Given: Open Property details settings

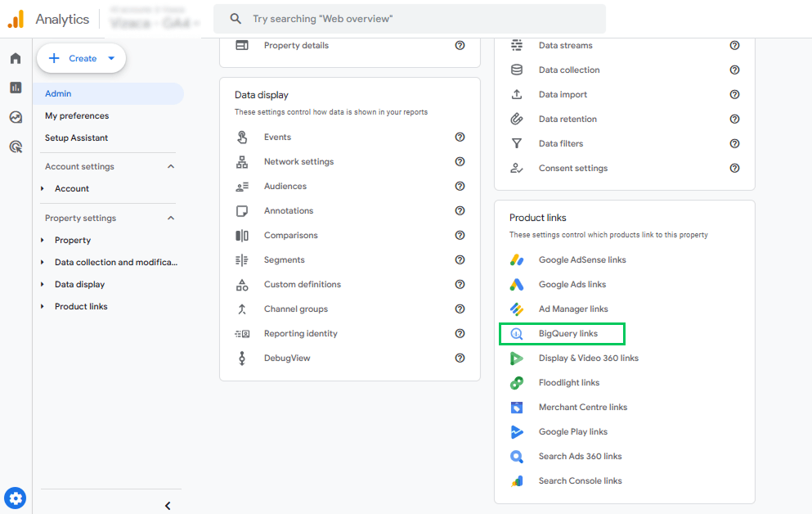Looking at the screenshot, I should tap(296, 45).
